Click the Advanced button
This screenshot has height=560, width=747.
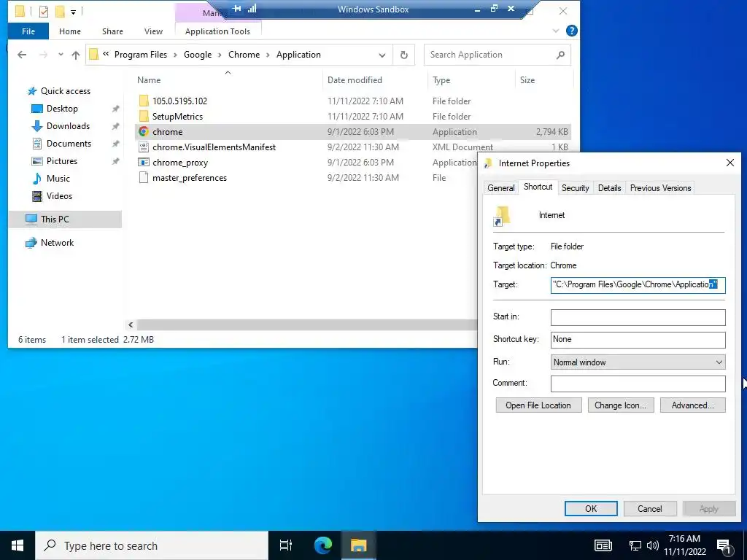point(693,405)
